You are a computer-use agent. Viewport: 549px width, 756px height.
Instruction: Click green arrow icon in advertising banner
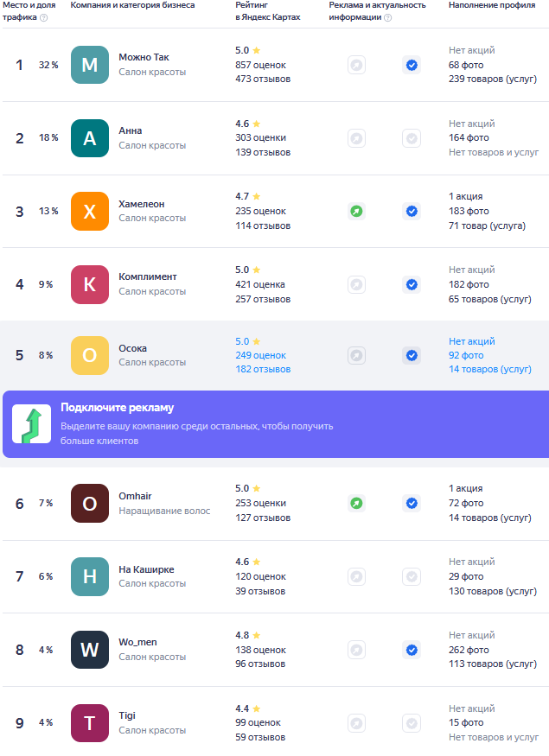click(31, 424)
